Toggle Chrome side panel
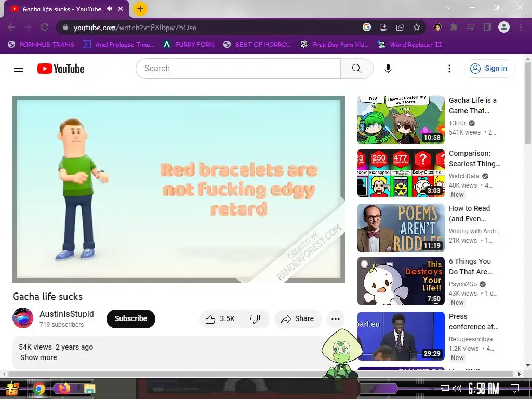This screenshot has width=532, height=399. pos(487,27)
